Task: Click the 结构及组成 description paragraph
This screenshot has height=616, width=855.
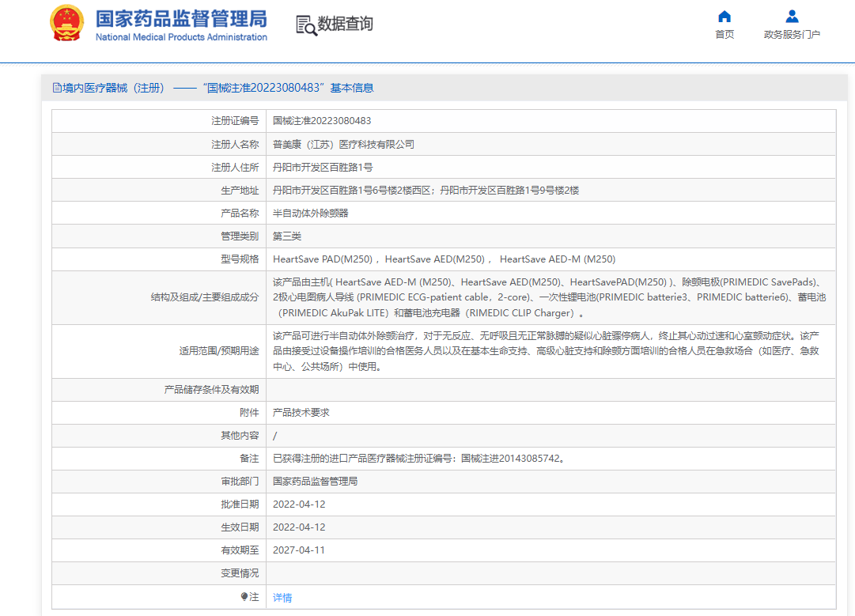Action: [550, 297]
